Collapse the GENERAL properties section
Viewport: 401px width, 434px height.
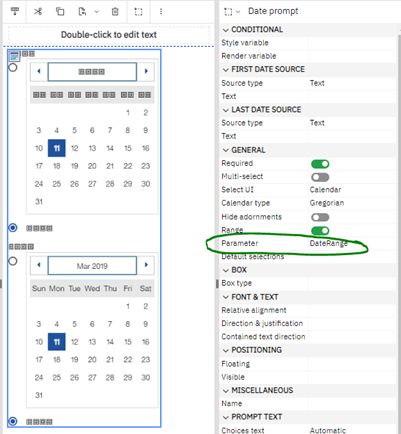click(x=226, y=150)
